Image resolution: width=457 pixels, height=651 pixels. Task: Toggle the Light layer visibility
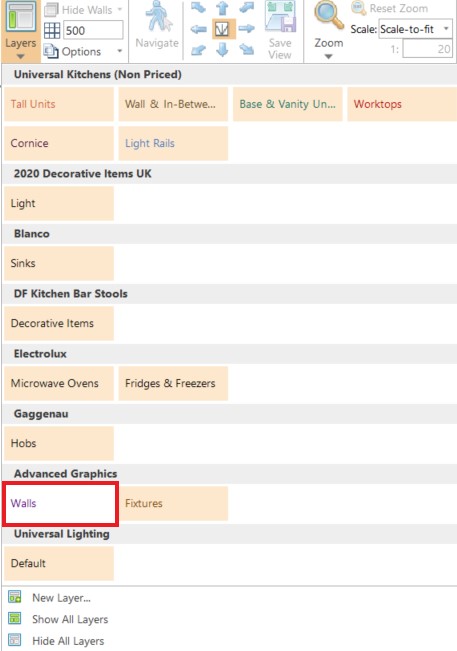[x=59, y=203]
